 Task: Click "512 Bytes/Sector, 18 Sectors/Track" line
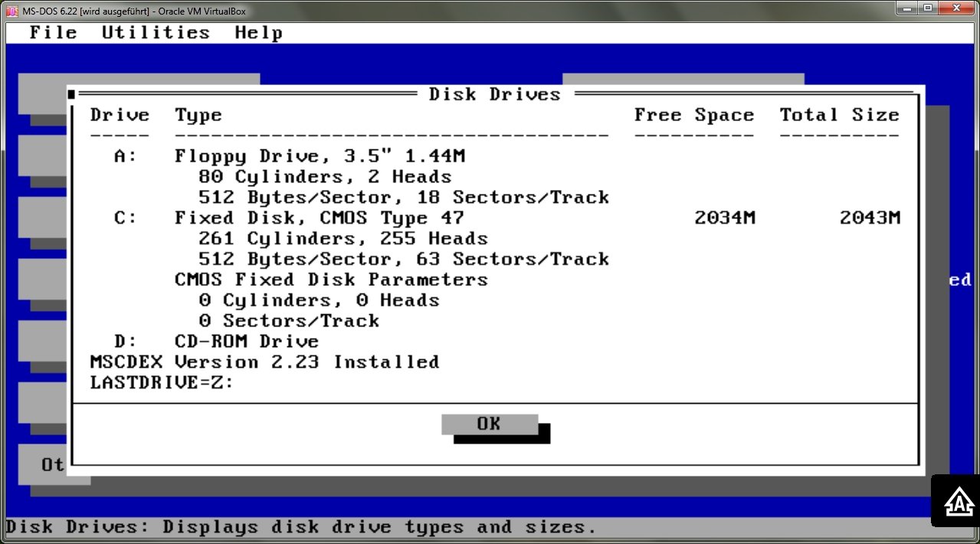tap(404, 198)
